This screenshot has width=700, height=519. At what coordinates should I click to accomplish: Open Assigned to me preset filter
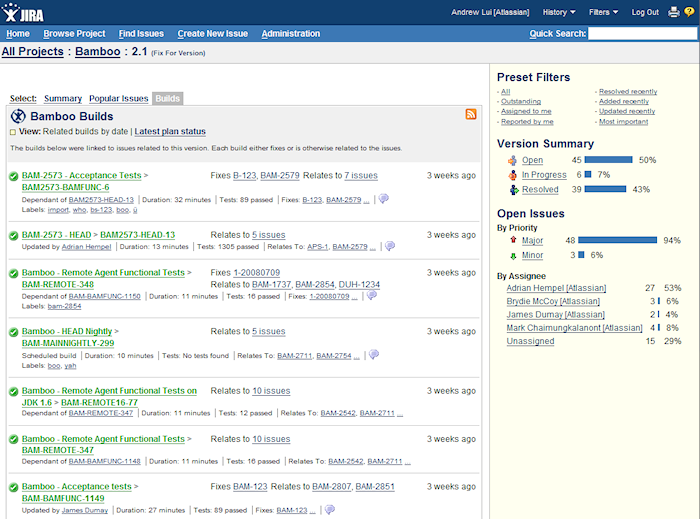tap(526, 111)
